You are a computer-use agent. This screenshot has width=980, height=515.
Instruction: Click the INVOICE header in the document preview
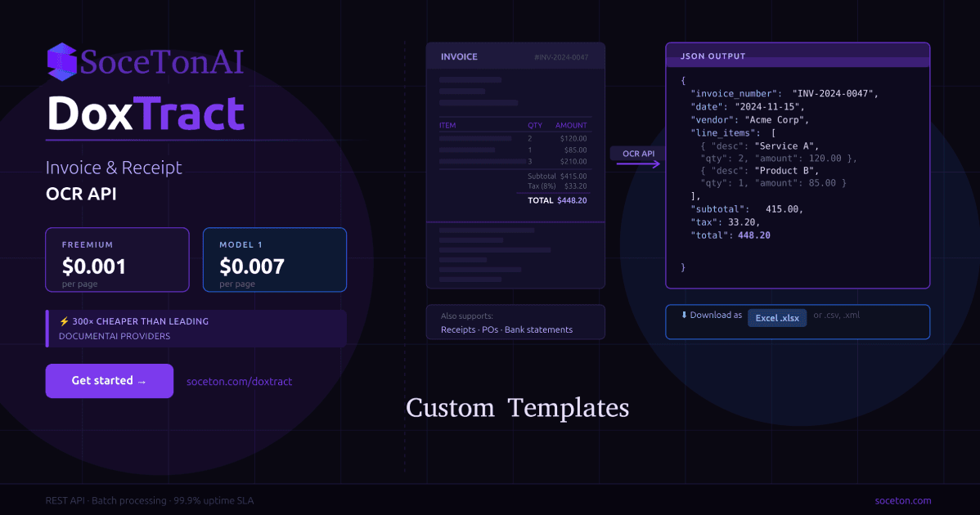459,56
